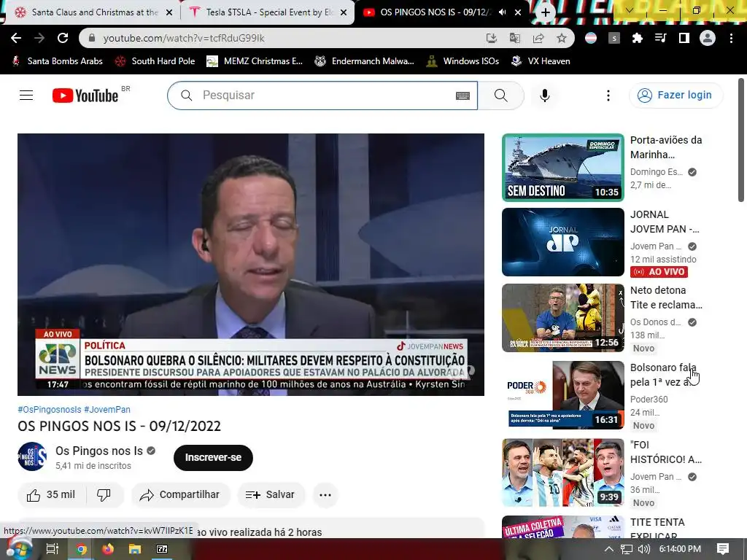Switch to Tesla $TSLA Special Event tab
The width and height of the screenshot is (747, 560).
pyautogui.click(x=268, y=12)
